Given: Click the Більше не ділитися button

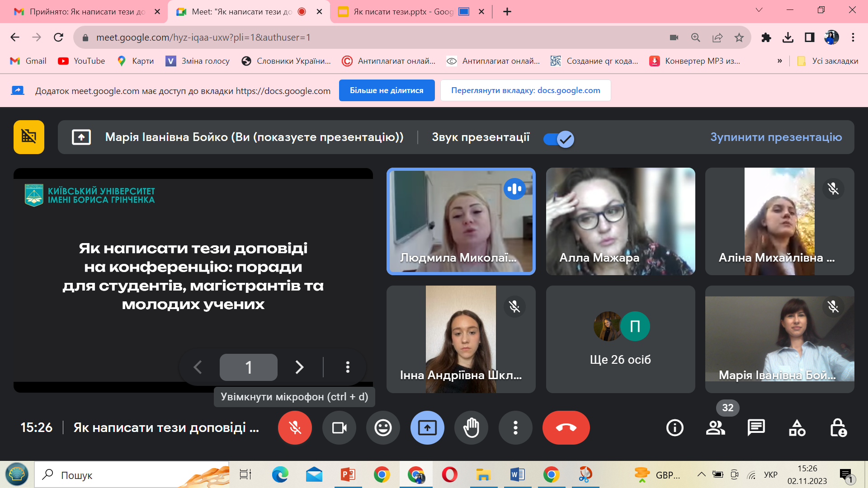Looking at the screenshot, I should (387, 90).
